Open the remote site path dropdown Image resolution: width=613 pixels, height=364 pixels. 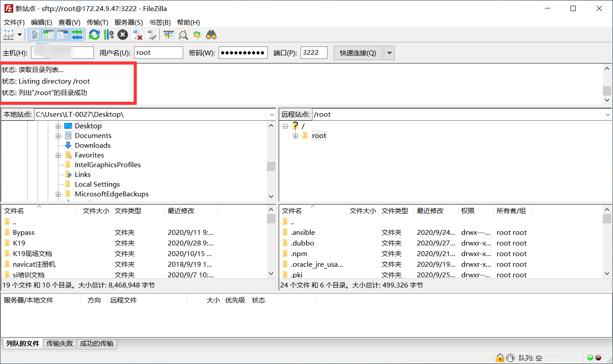[x=608, y=115]
